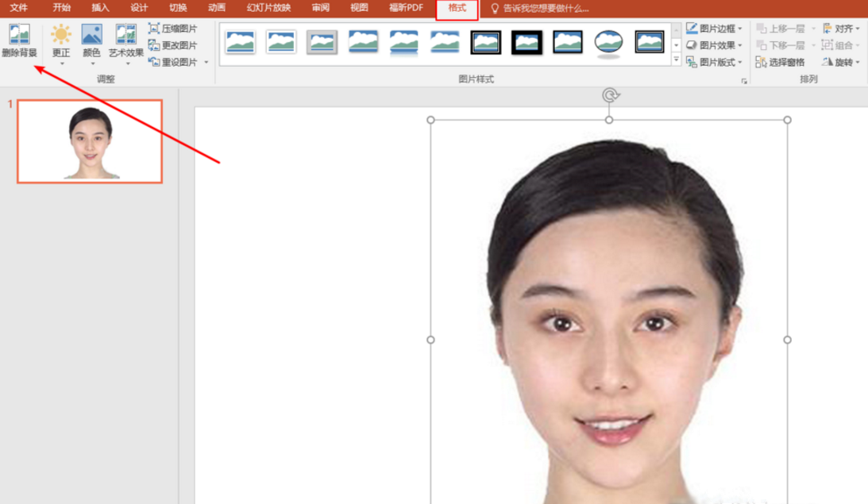Apply the thick black frame picture style
The width and height of the screenshot is (868, 504).
point(527,42)
